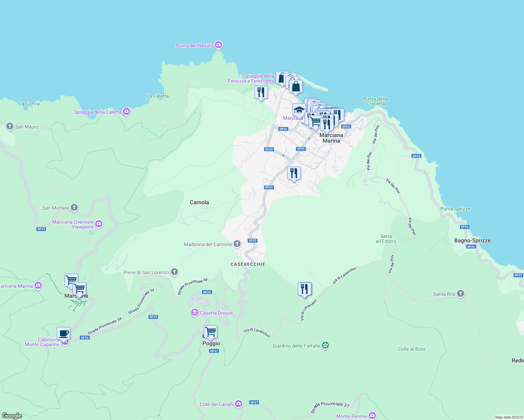The width and height of the screenshot is (524, 420).
Task: Click the San Michele label text
Action: pyautogui.click(x=56, y=208)
